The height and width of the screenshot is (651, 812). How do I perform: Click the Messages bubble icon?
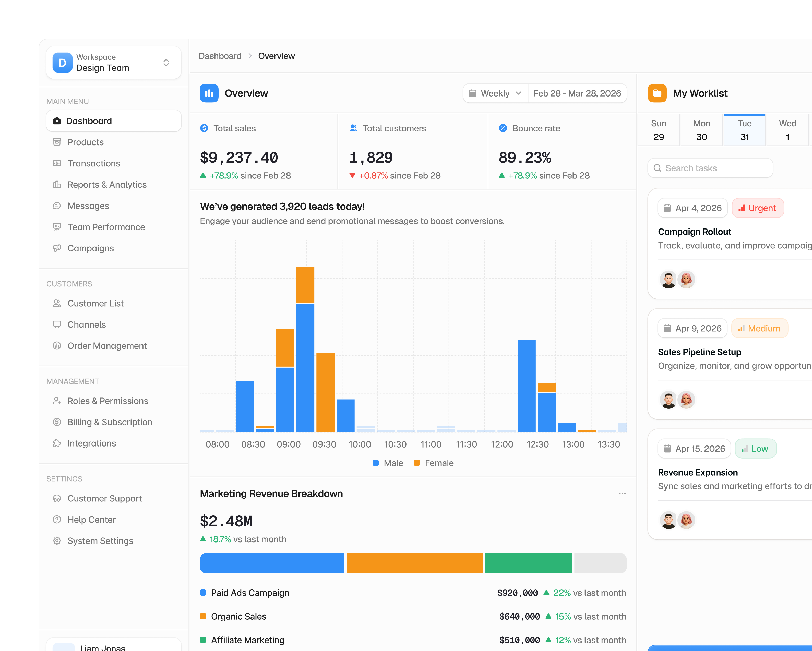(x=57, y=206)
